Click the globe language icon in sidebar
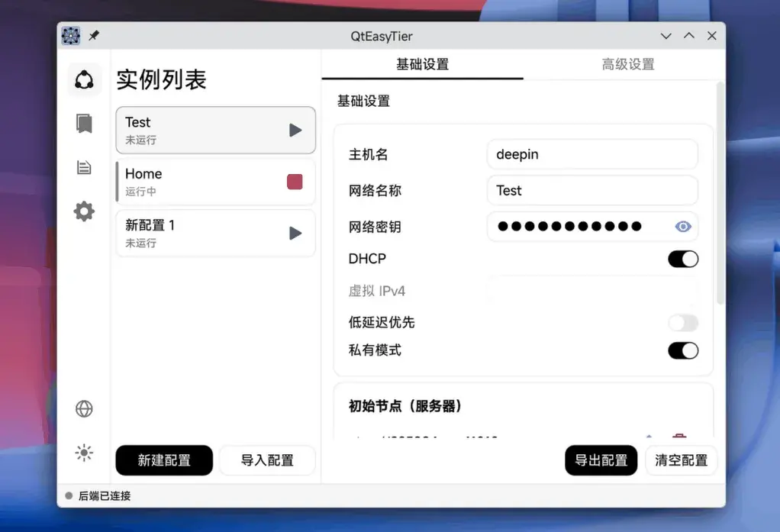This screenshot has height=532, width=780. point(84,408)
